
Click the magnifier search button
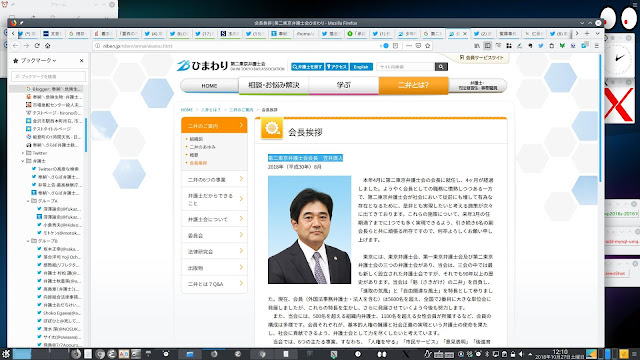[x=441, y=67]
